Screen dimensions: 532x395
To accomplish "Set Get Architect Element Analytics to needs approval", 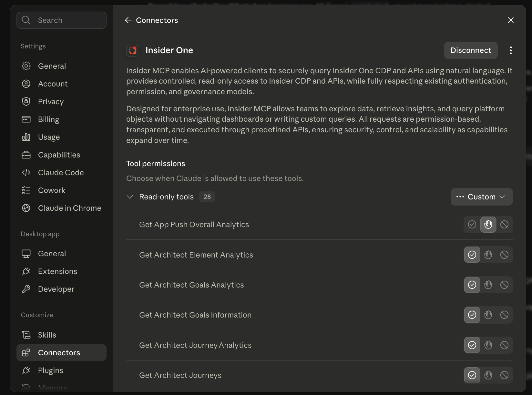I will pyautogui.click(x=488, y=255).
